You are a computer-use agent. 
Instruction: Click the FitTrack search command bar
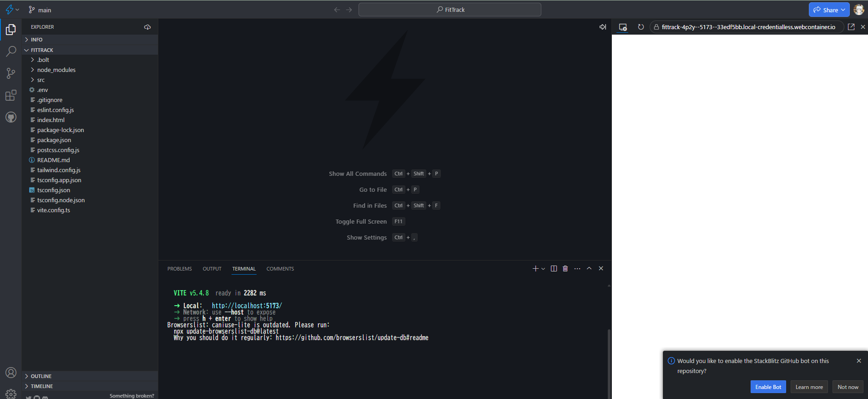tap(450, 10)
